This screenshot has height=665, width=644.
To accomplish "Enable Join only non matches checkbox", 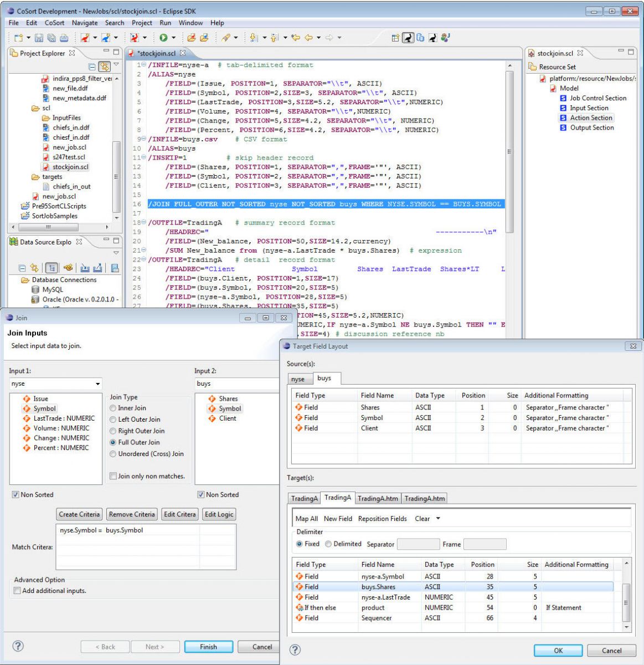I will [x=113, y=476].
